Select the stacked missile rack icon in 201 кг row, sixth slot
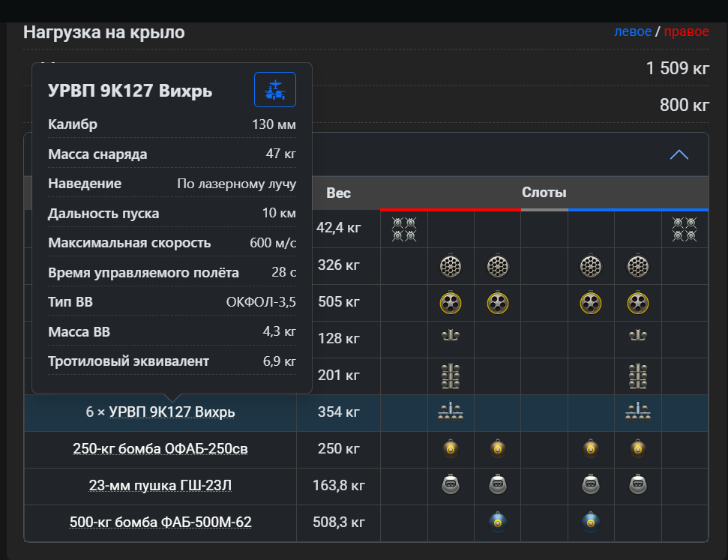 [x=638, y=376]
